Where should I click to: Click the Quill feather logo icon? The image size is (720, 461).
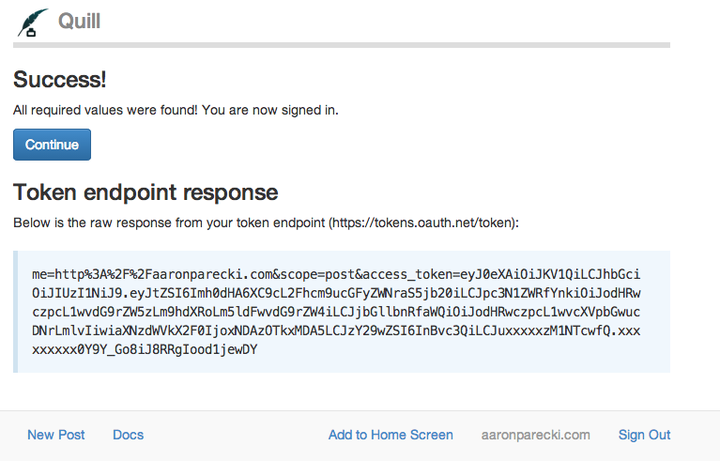tap(32, 22)
